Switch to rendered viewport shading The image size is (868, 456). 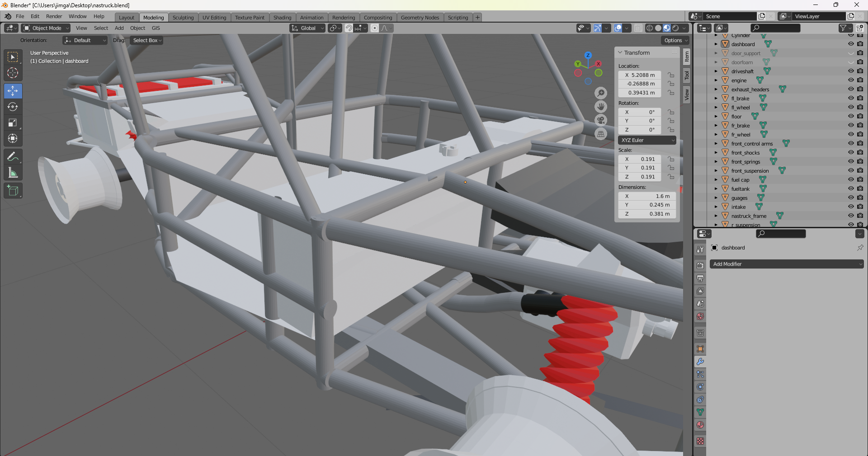pos(675,28)
